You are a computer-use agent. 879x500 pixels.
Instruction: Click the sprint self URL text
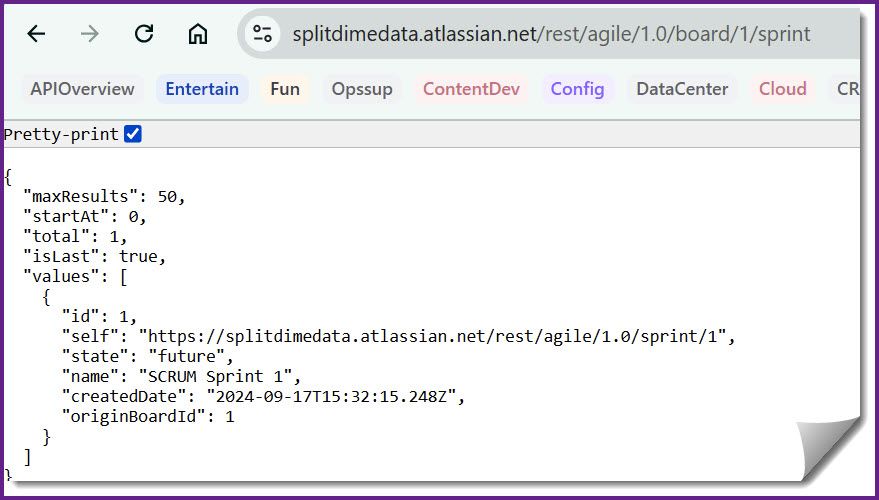[x=433, y=336]
